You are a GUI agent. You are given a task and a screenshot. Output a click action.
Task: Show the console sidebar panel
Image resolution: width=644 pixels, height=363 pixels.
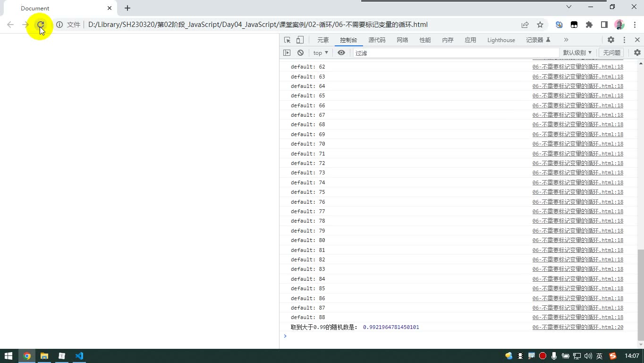(x=287, y=53)
